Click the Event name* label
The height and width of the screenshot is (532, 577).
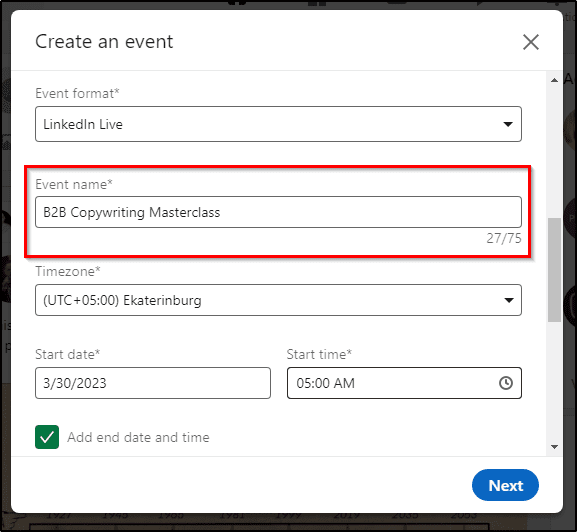74,184
